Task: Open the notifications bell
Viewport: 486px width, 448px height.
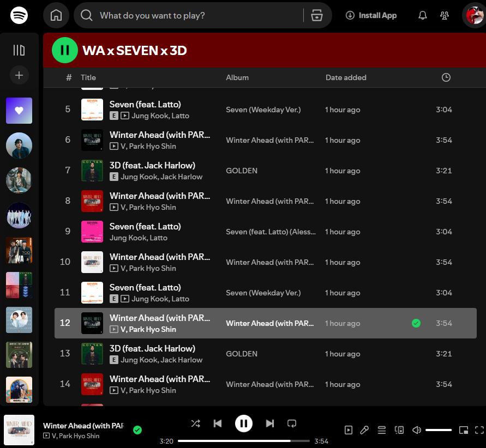Action: pyautogui.click(x=423, y=15)
